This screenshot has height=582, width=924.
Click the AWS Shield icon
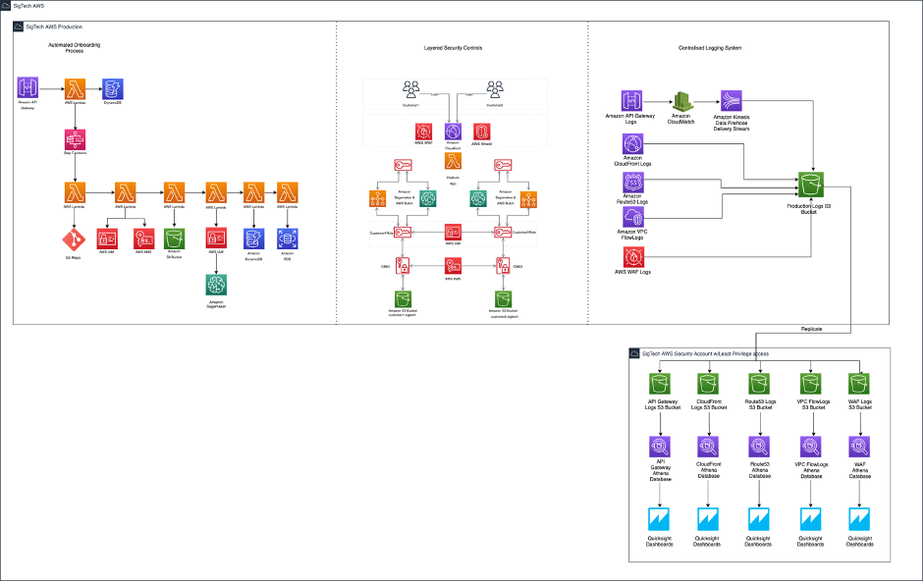pyautogui.click(x=483, y=131)
